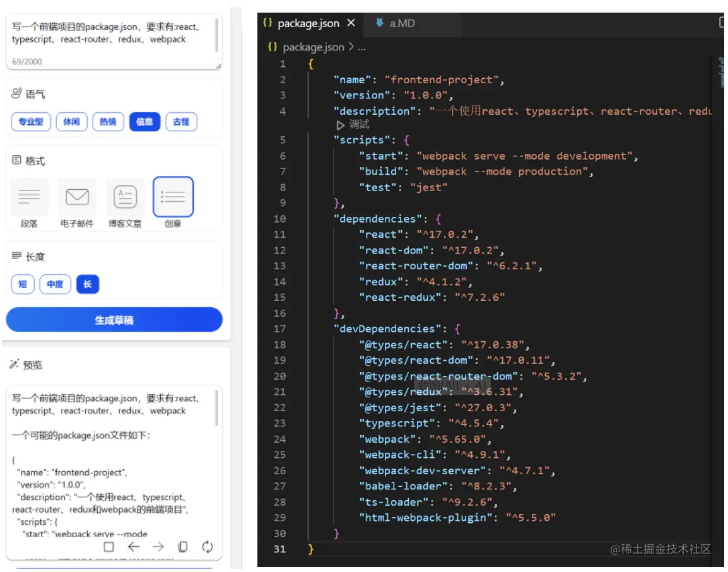Click "webpack serve --mode development" string
Image resolution: width=728 pixels, height=572 pixels.
524,156
